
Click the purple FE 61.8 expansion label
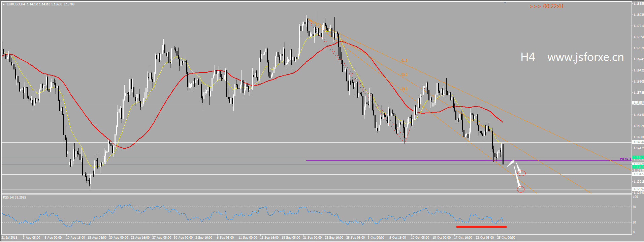pos(625,159)
